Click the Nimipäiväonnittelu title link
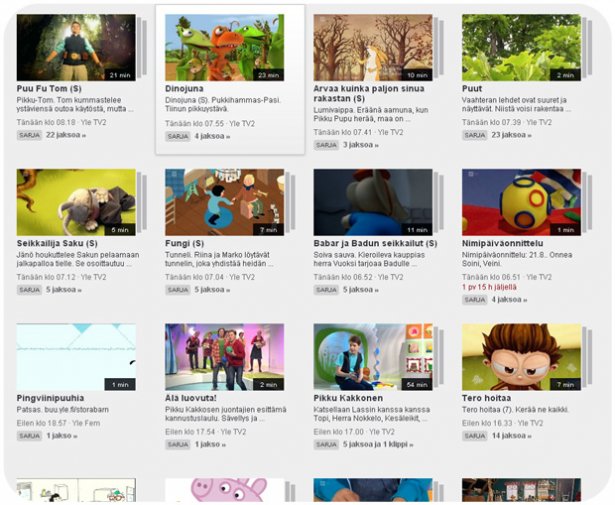The image size is (615, 505). tap(502, 243)
